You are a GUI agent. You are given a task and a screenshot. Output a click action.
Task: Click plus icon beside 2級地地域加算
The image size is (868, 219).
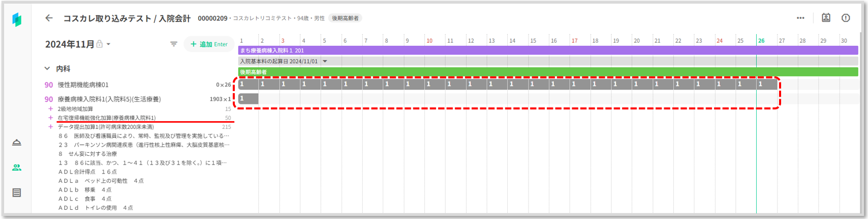(x=50, y=108)
